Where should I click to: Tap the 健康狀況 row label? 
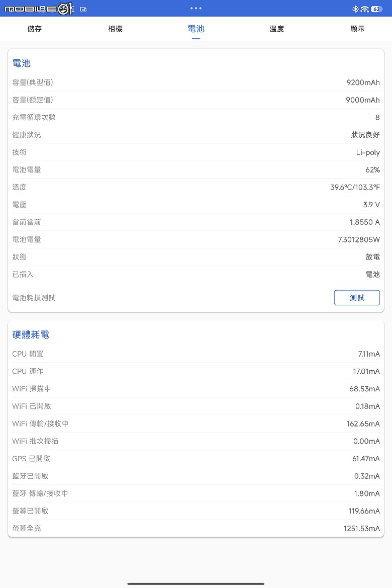[x=27, y=135]
